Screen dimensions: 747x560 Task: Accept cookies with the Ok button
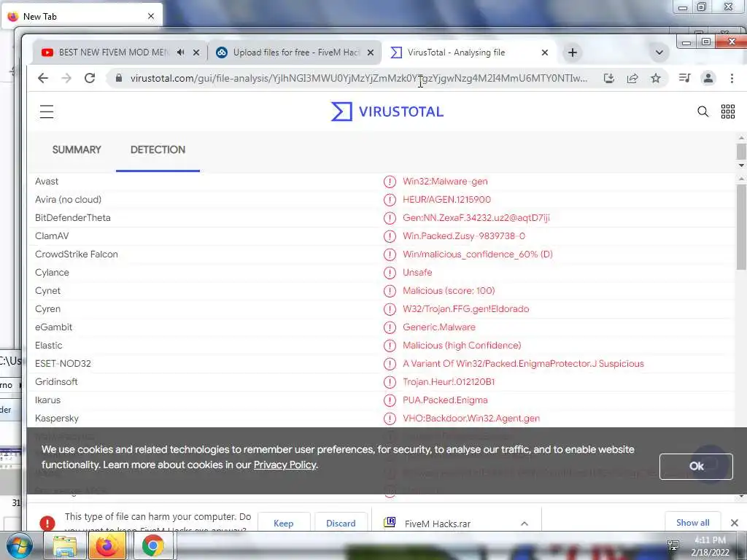coord(696,466)
